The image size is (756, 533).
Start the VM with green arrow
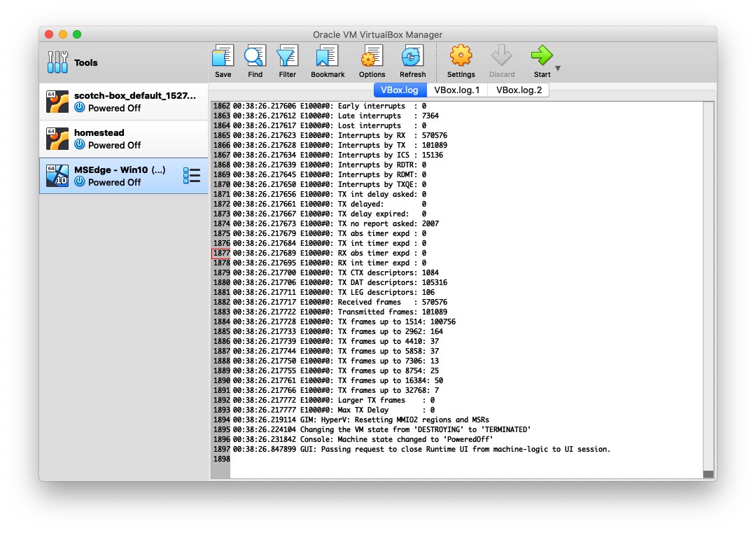pyautogui.click(x=542, y=56)
